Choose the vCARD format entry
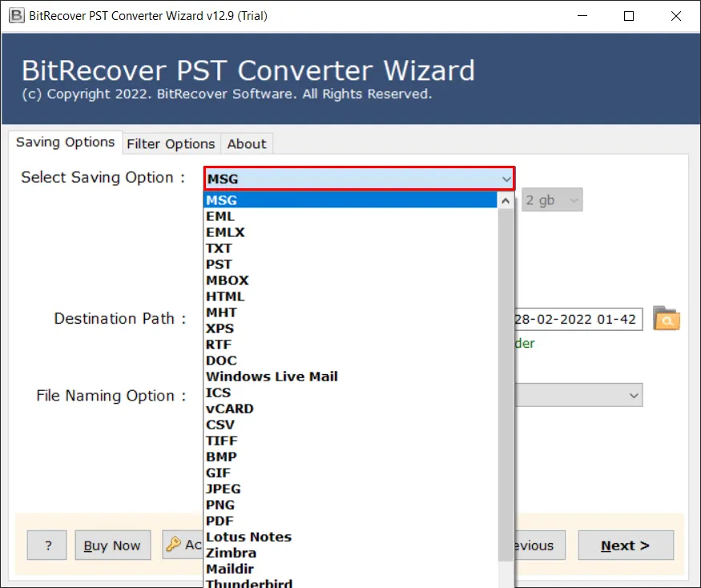This screenshot has height=588, width=701. tap(230, 409)
